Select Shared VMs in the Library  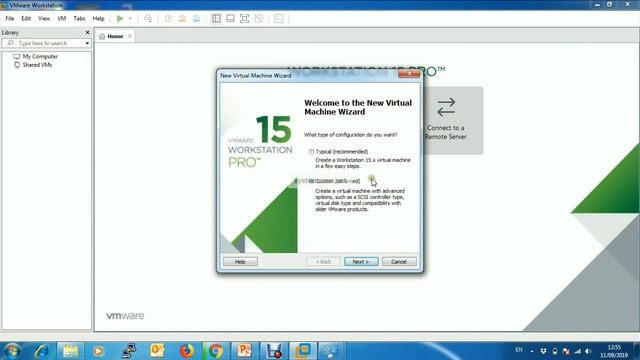coord(37,65)
